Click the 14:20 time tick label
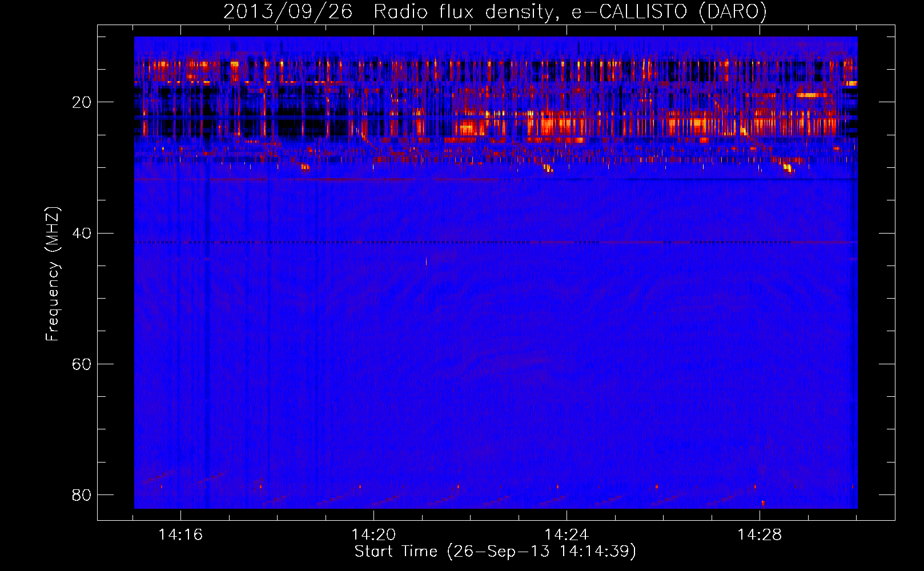The height and width of the screenshot is (571, 924). pyautogui.click(x=373, y=535)
